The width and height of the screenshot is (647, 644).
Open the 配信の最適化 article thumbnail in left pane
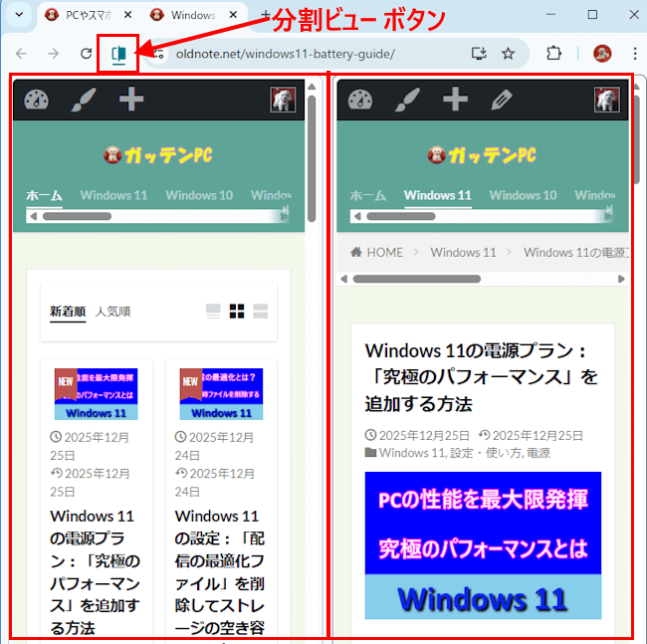coord(221,394)
